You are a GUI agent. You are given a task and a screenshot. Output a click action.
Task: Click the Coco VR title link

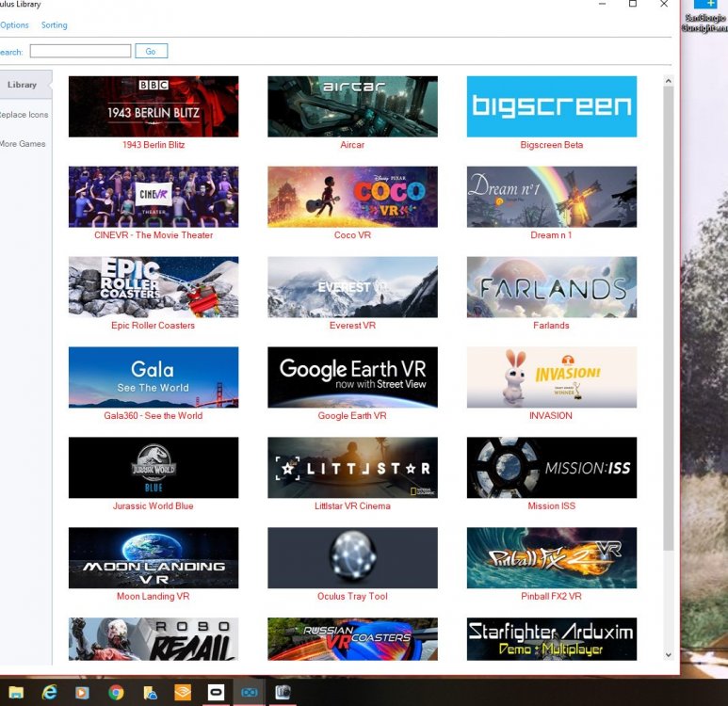pos(352,235)
